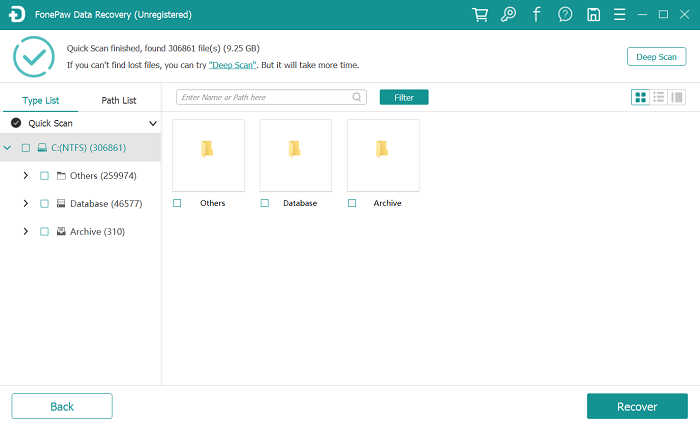
Task: Click the Filter button
Action: tap(404, 97)
